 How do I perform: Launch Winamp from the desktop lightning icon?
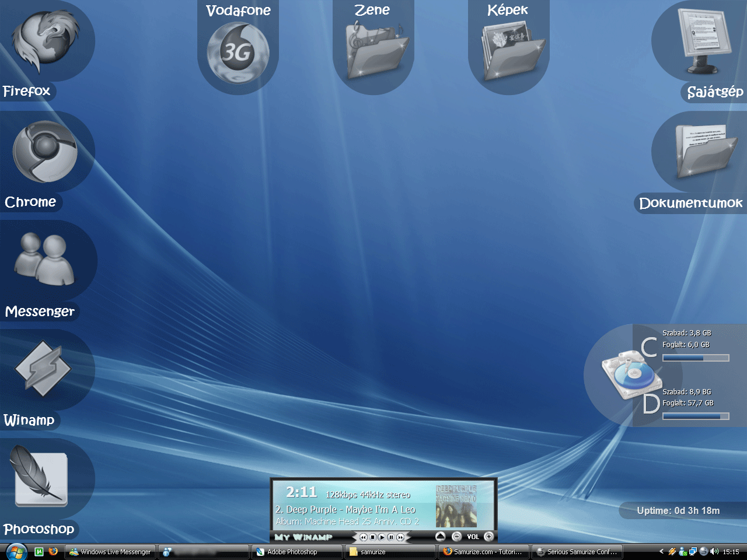point(43,368)
